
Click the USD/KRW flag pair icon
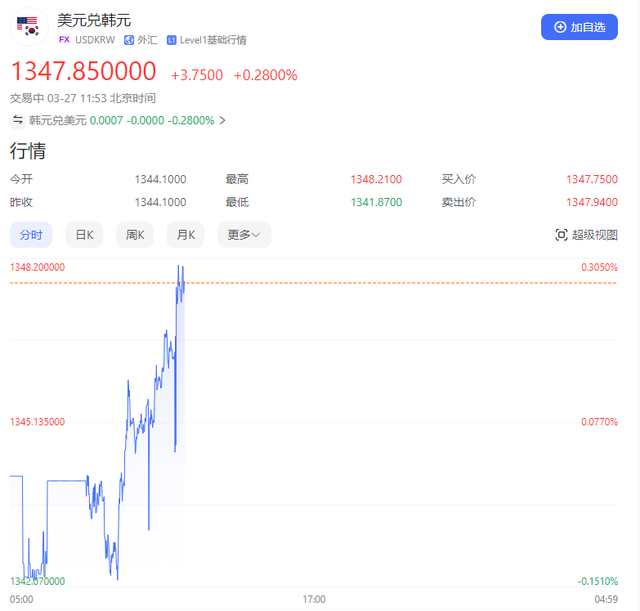[x=29, y=27]
